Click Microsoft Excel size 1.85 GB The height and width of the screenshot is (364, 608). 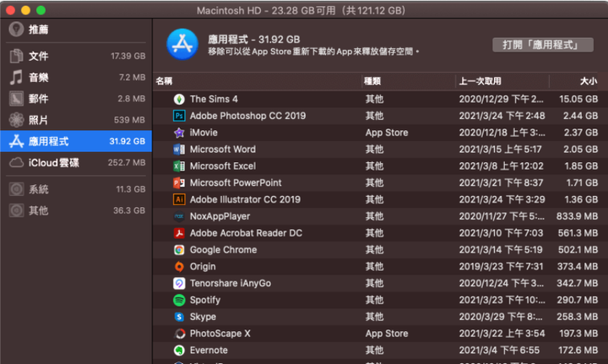point(581,166)
